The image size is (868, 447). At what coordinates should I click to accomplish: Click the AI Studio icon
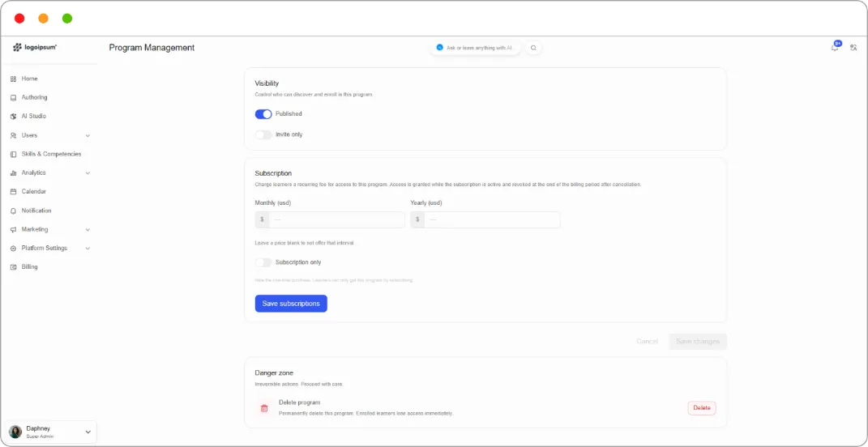13,117
